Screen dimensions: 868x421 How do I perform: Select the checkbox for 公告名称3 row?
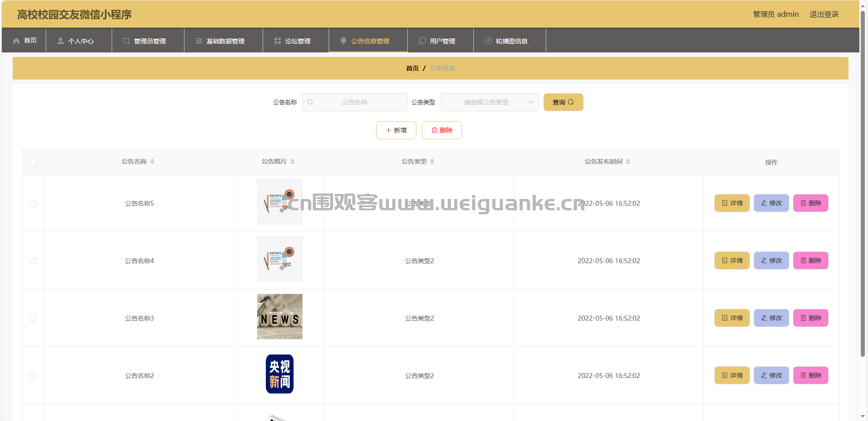[x=33, y=318]
